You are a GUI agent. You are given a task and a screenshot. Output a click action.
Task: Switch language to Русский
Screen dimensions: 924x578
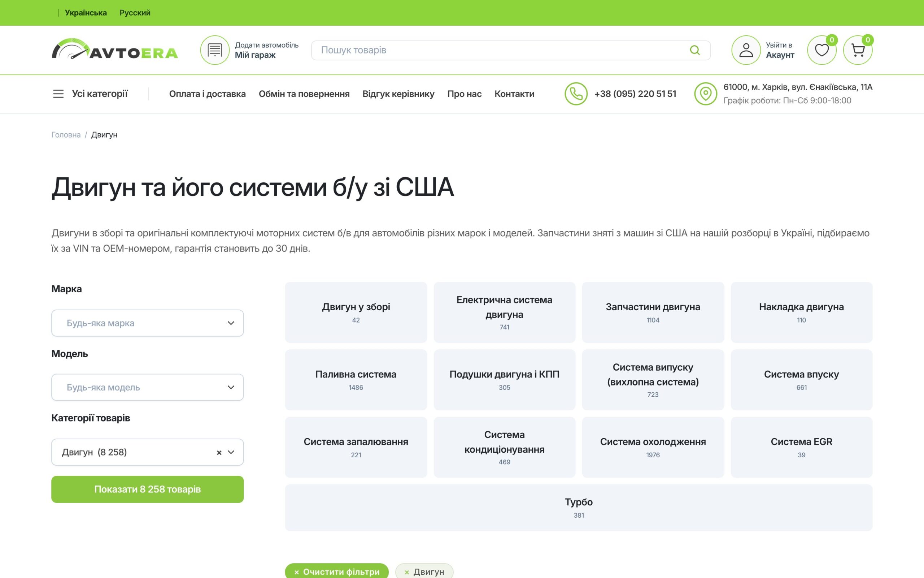click(135, 13)
